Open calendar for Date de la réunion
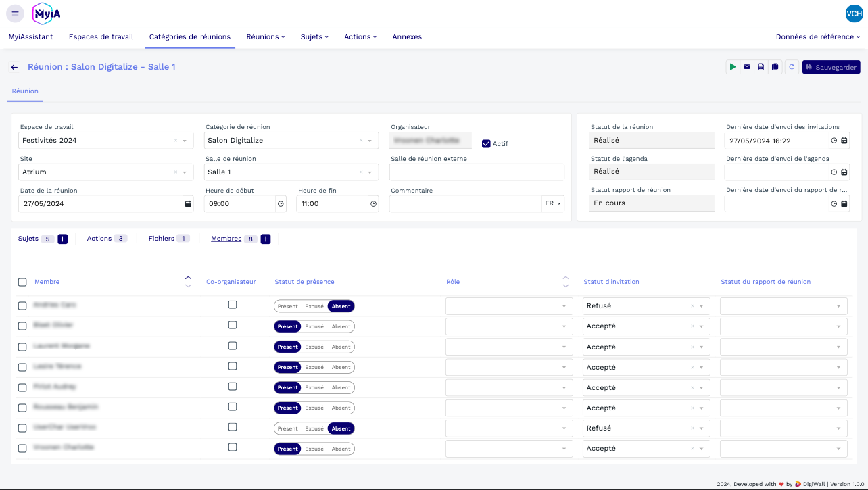Image resolution: width=868 pixels, height=490 pixels. pyautogui.click(x=187, y=204)
